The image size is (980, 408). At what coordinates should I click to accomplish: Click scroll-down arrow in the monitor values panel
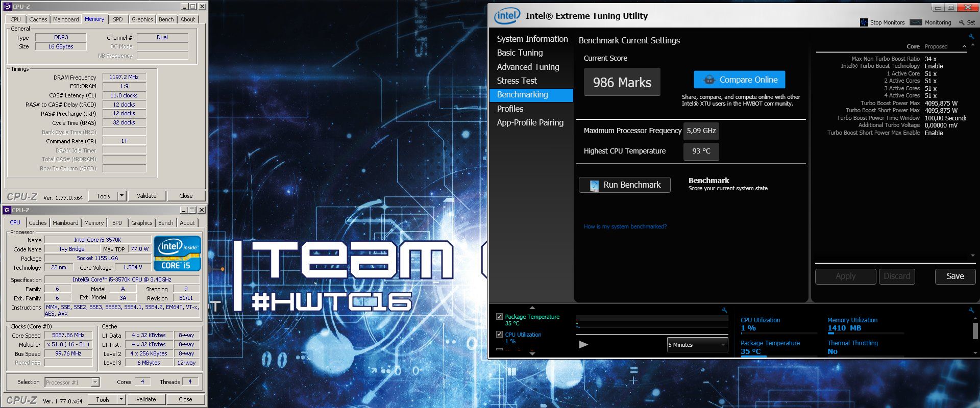tap(975, 353)
